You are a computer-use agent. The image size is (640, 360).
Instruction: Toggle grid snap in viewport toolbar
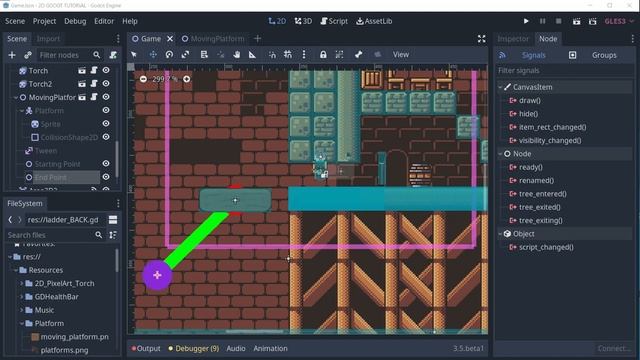(x=288, y=55)
